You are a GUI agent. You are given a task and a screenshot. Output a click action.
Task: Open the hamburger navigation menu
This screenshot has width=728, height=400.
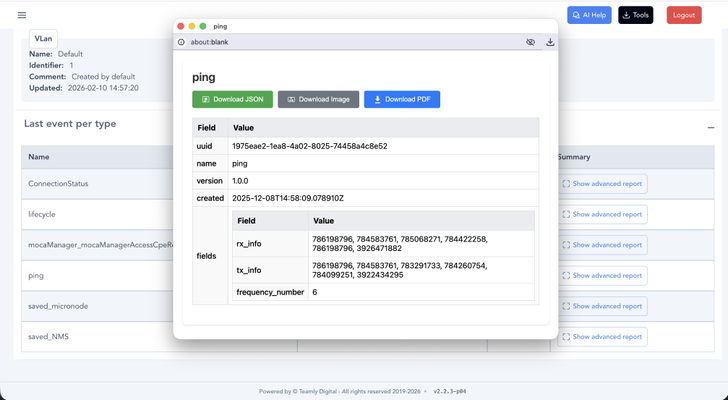pyautogui.click(x=22, y=15)
